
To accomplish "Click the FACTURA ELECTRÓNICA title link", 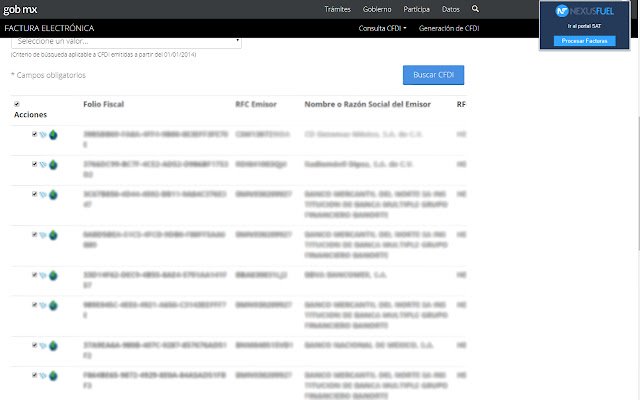I will [x=49, y=28].
